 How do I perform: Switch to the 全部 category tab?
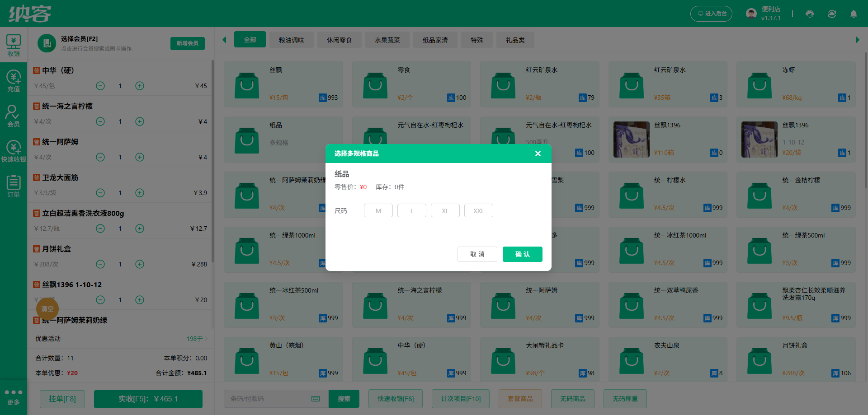(250, 40)
